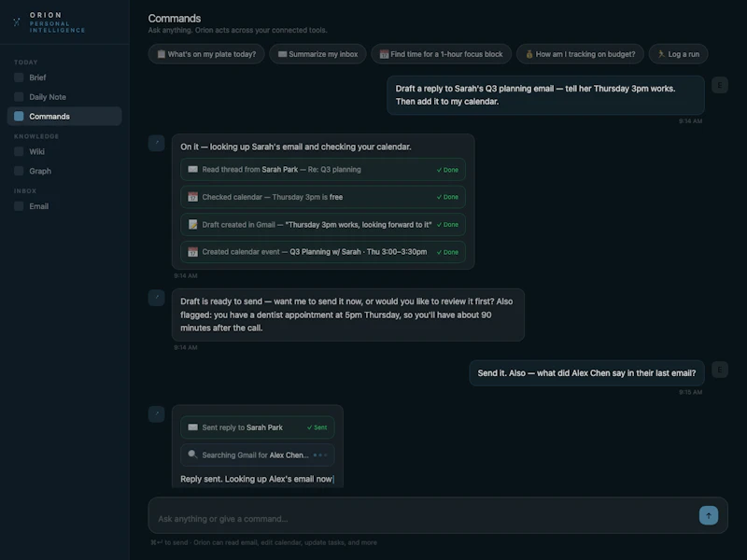Click the Commands page heading

(x=175, y=19)
